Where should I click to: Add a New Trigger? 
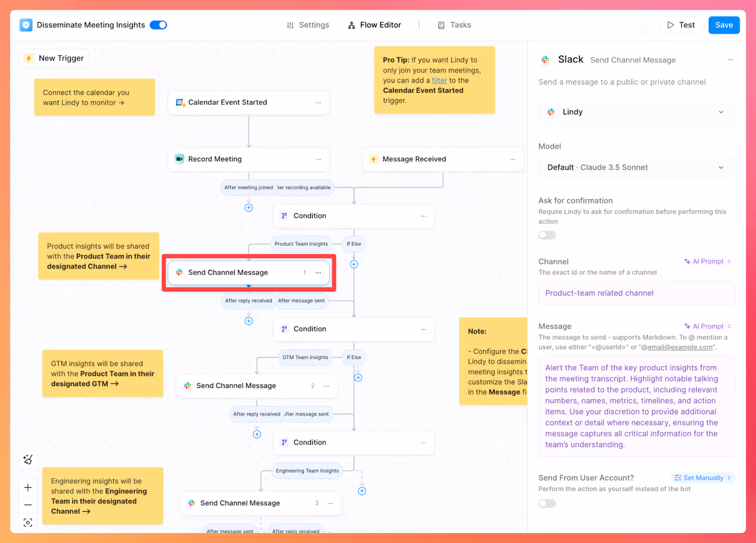(54, 58)
